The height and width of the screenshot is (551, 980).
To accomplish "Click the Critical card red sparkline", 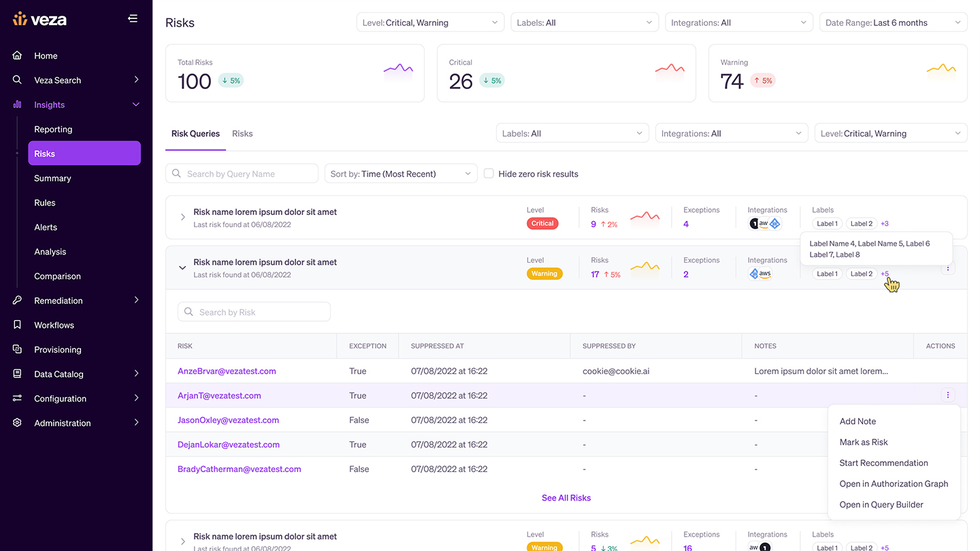I will [670, 69].
